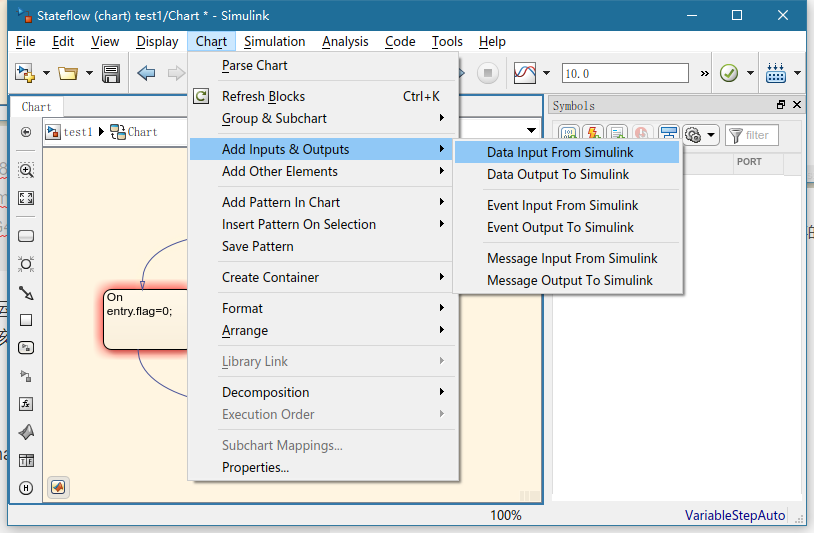Open the Help menu
Image resolution: width=814 pixels, height=533 pixels.
coord(492,42)
